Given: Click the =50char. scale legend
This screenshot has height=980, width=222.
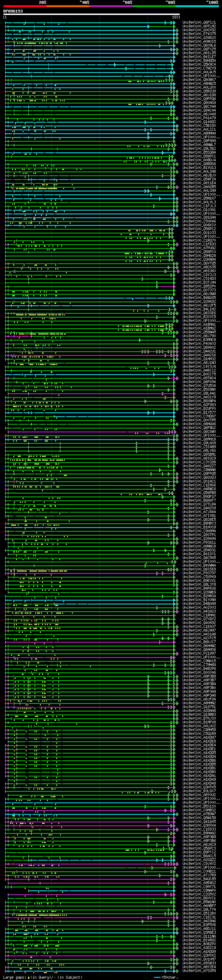Looking at the screenshot, I should [x=167, y=977].
